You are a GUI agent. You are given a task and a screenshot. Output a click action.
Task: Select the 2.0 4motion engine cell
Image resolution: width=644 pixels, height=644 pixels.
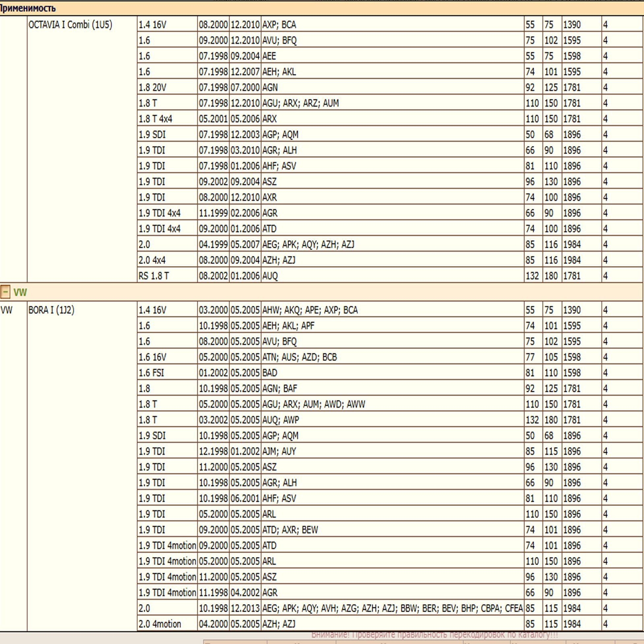167,624
